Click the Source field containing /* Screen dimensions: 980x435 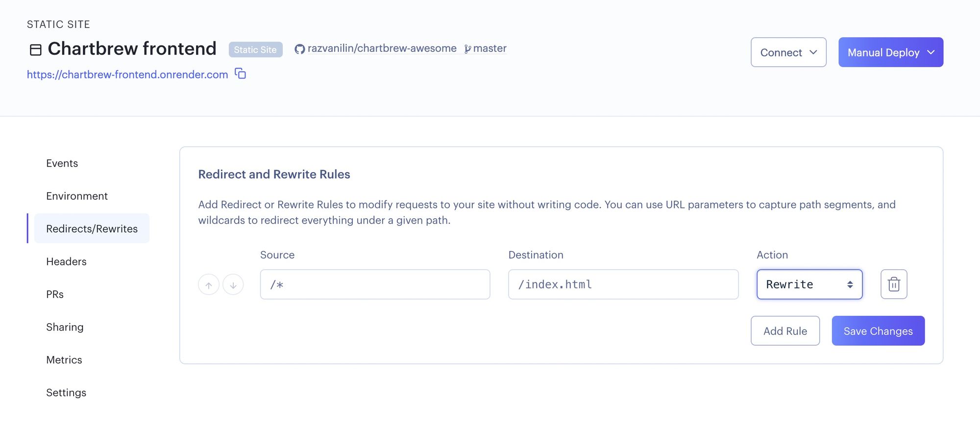375,284
